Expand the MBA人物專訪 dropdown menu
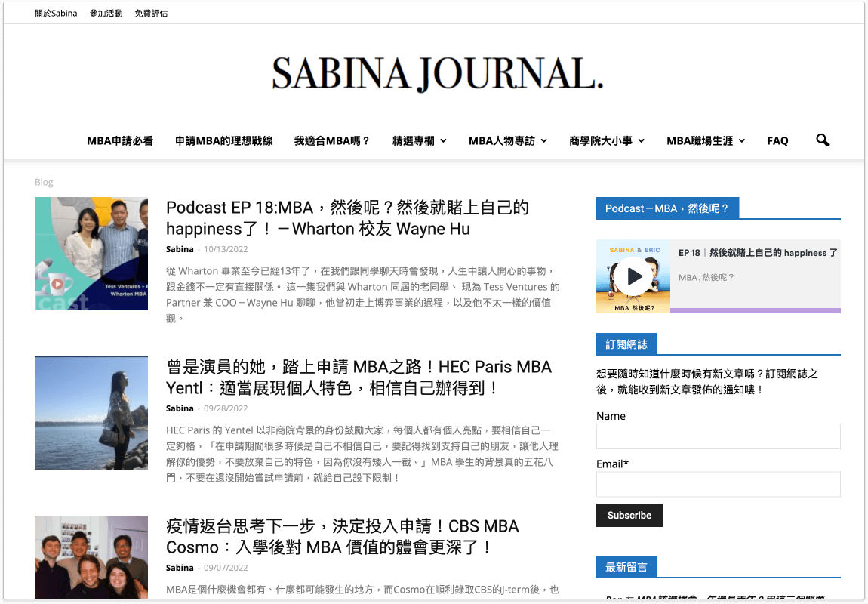Viewport: 868px width, 604px height. [507, 140]
